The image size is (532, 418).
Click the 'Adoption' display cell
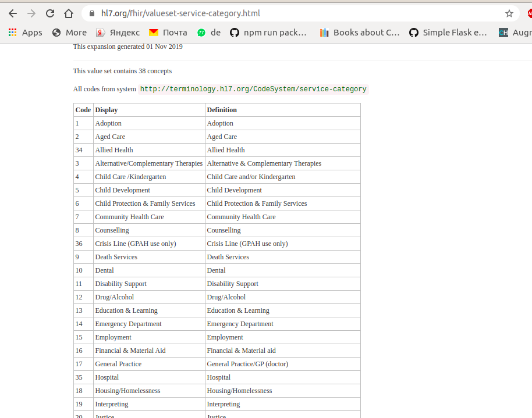(x=149, y=123)
